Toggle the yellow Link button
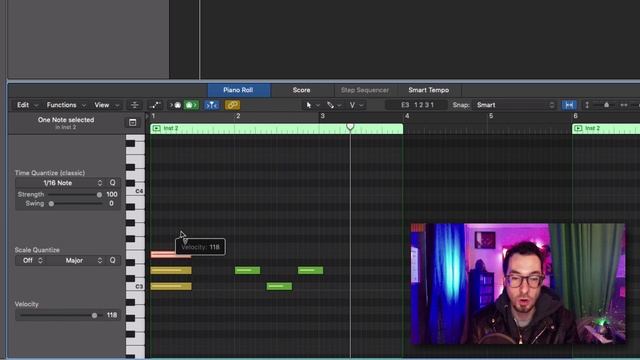 pyautogui.click(x=232, y=105)
